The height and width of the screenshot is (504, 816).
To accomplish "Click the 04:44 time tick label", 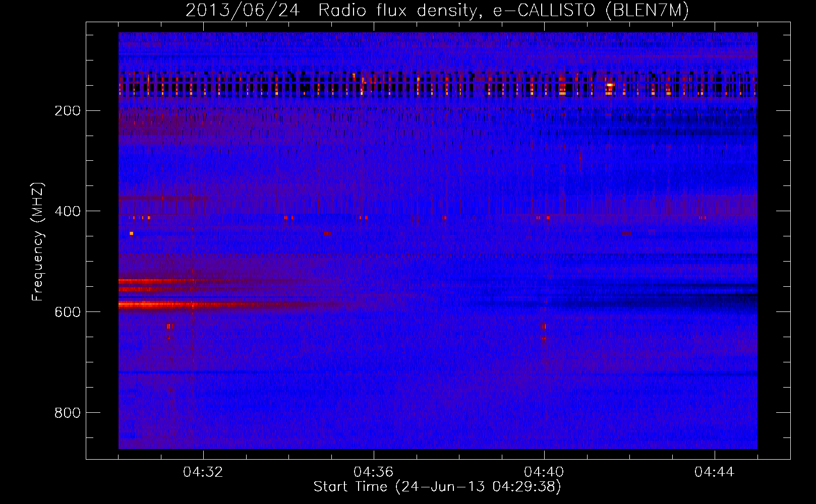I will point(715,472).
